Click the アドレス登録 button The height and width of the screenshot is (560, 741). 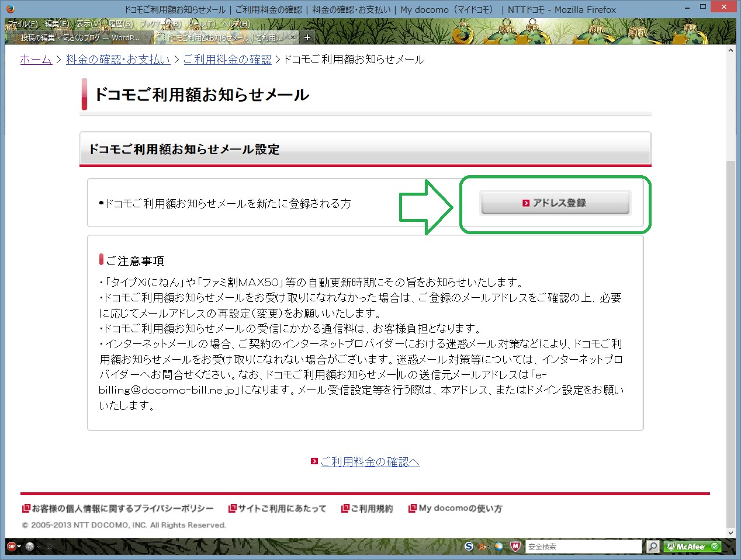click(x=555, y=203)
